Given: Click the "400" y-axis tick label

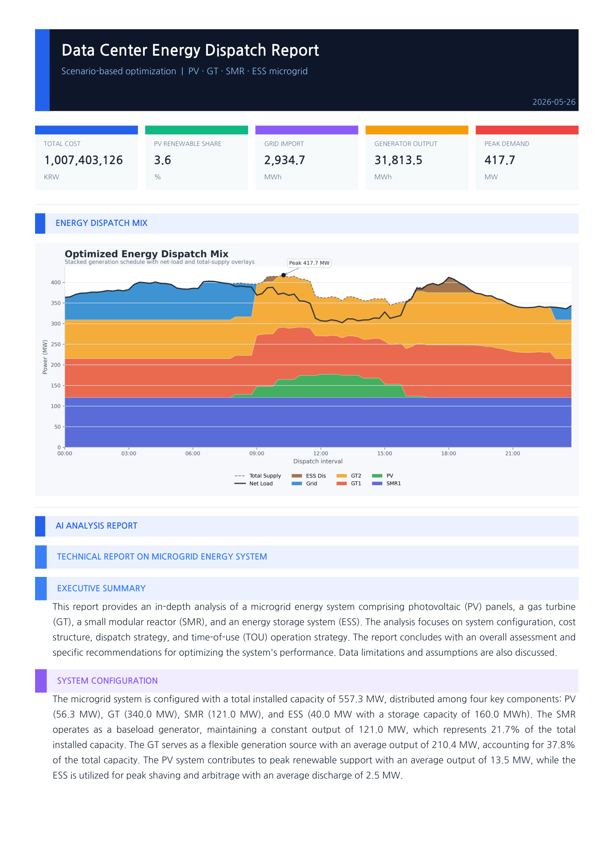Looking at the screenshot, I should click(x=56, y=282).
